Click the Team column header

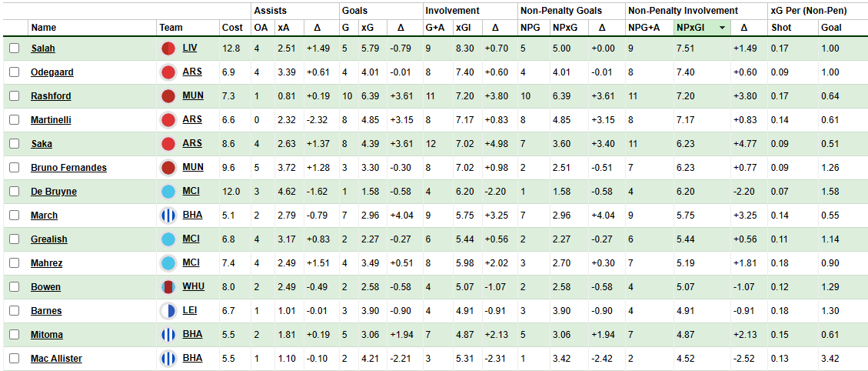(171, 28)
